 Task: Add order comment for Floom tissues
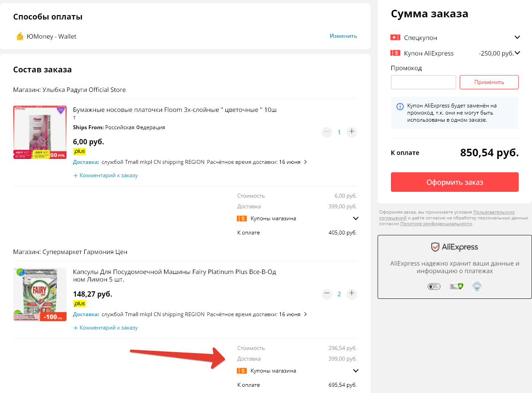tap(106, 175)
